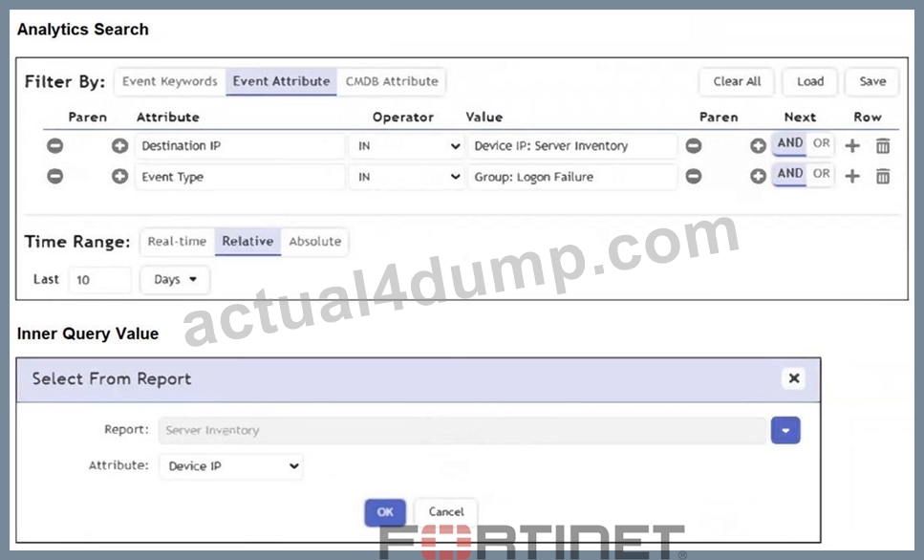Expand the Report selection dropdown

point(785,430)
